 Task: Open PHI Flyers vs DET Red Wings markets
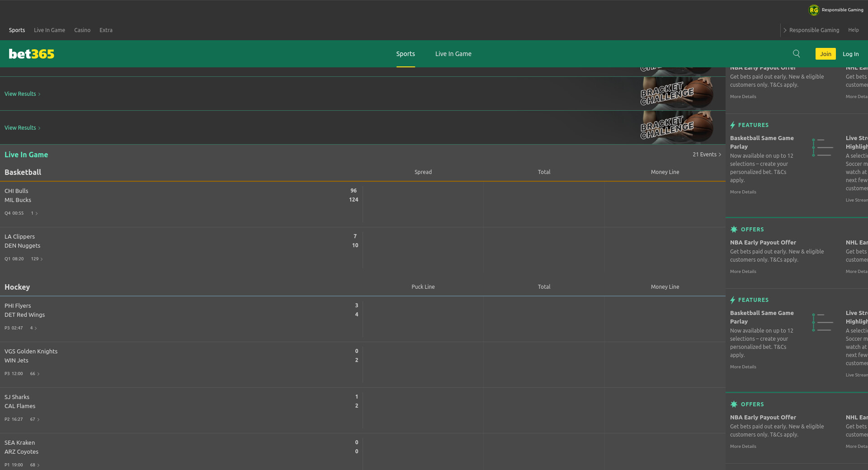coord(33,328)
